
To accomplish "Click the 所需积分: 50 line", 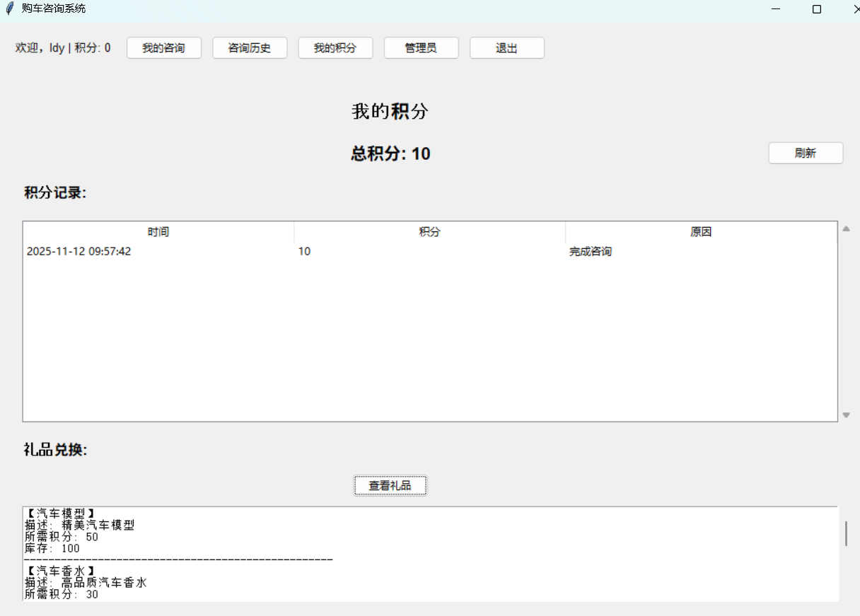I will [62, 537].
